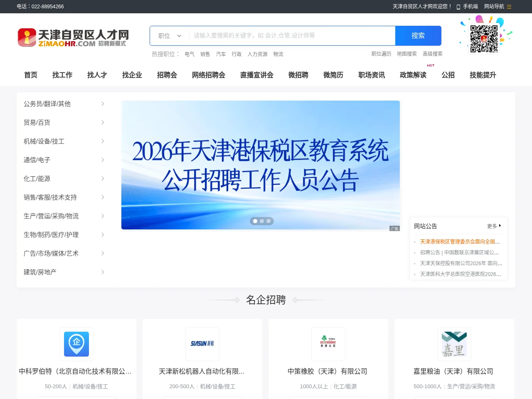The image size is (532, 399).
Task: Click hot search term 人力资源
Action: point(258,54)
